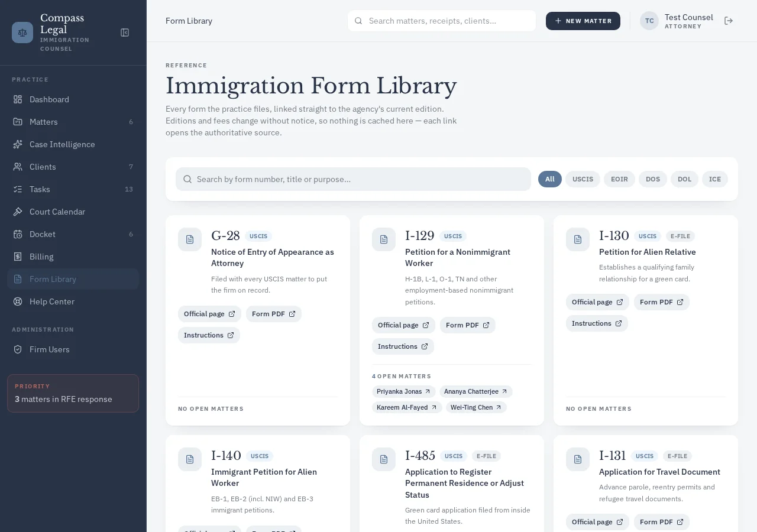Open the Billing section
The height and width of the screenshot is (532, 757).
coord(73,257)
